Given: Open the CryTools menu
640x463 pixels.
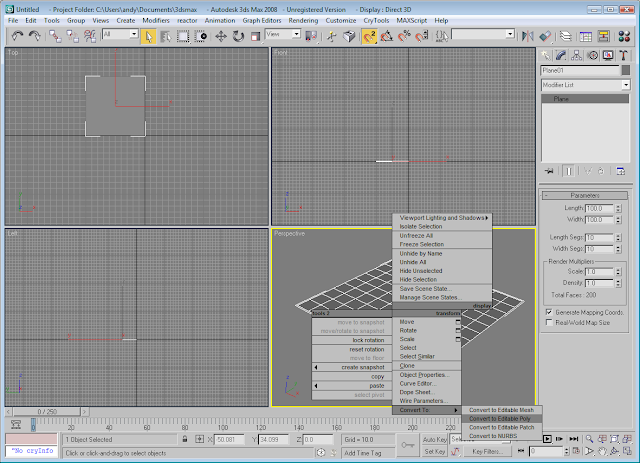Looking at the screenshot, I should coord(376,20).
